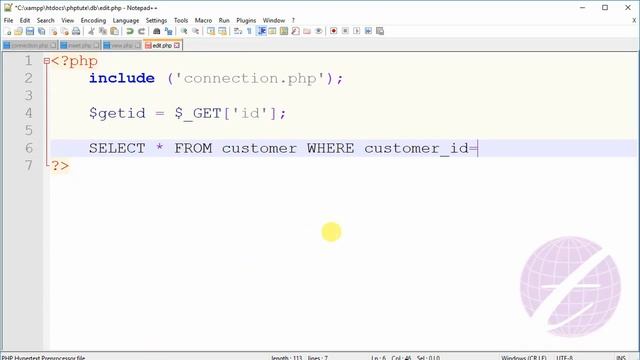
Task: Open the Edit menu
Action: 25,20
